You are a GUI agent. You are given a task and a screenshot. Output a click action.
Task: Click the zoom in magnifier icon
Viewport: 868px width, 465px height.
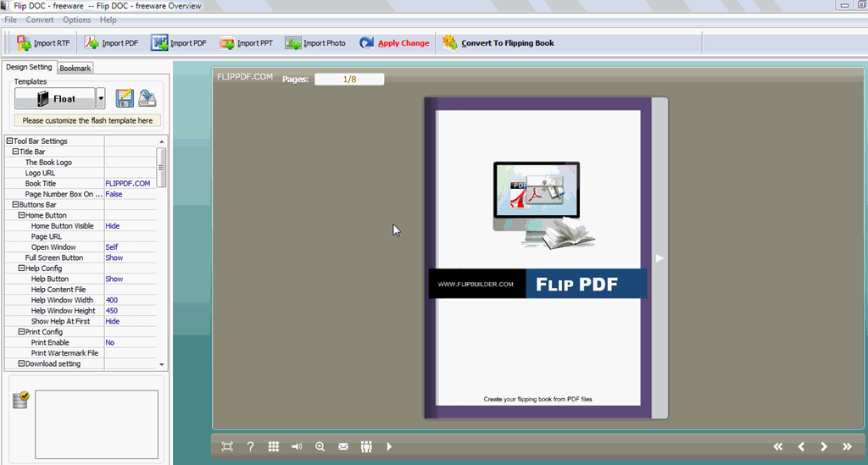(x=320, y=446)
